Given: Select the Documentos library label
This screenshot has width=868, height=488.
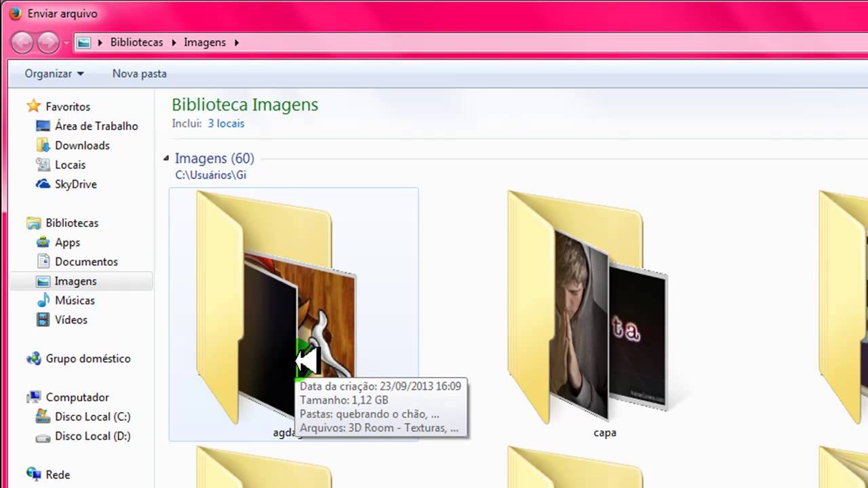Looking at the screenshot, I should (87, 262).
